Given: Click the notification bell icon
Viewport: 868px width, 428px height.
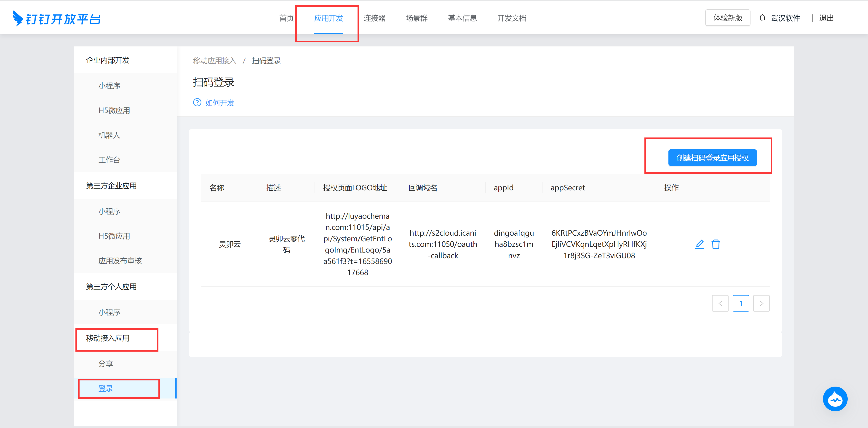Looking at the screenshot, I should click(x=762, y=18).
